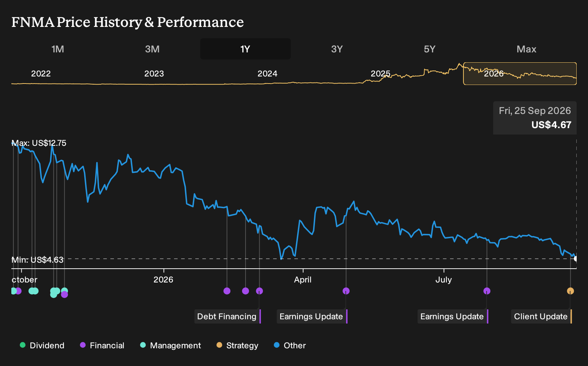This screenshot has height=366, width=588.
Task: Click the FNMA Price History & Performance heading
Action: [x=128, y=22]
